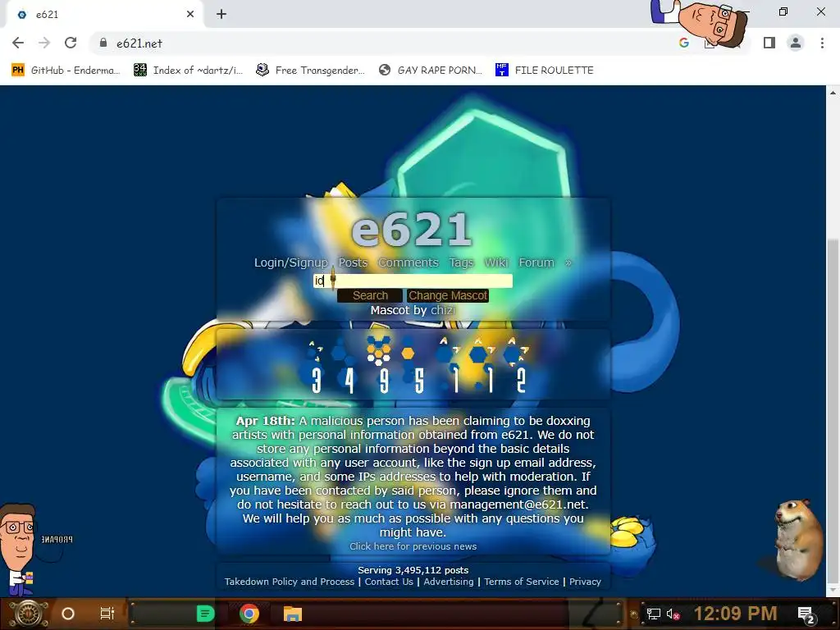This screenshot has height=630, width=840.
Task: Open the Contact Us link
Action: point(389,582)
